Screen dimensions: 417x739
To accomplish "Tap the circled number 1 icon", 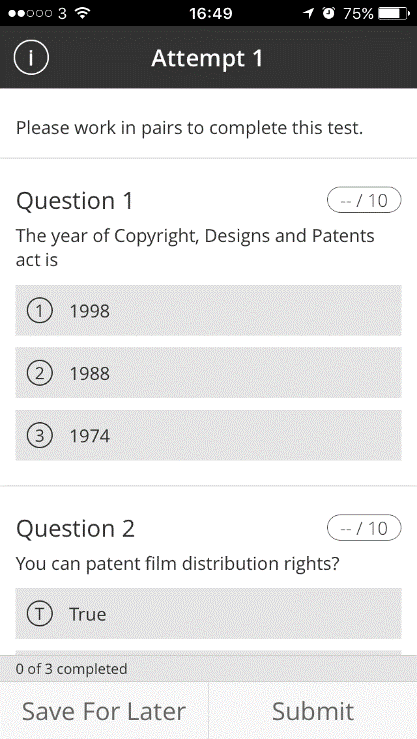I will coord(40,311).
